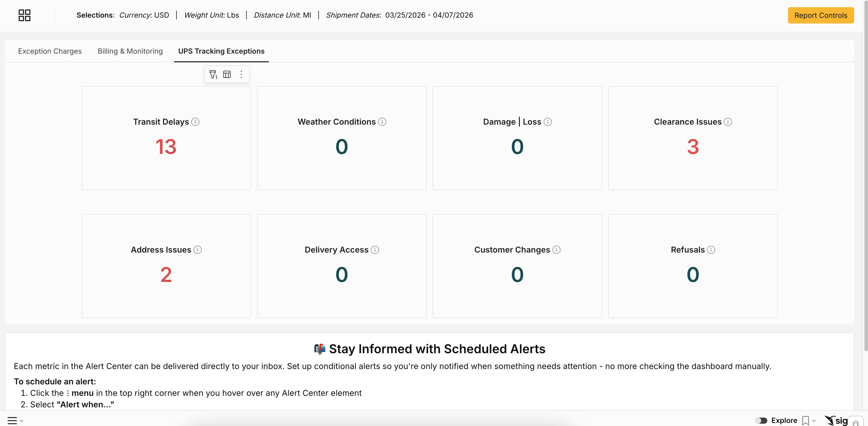Click the Weight Unit: Lbs selection text

[x=212, y=15]
